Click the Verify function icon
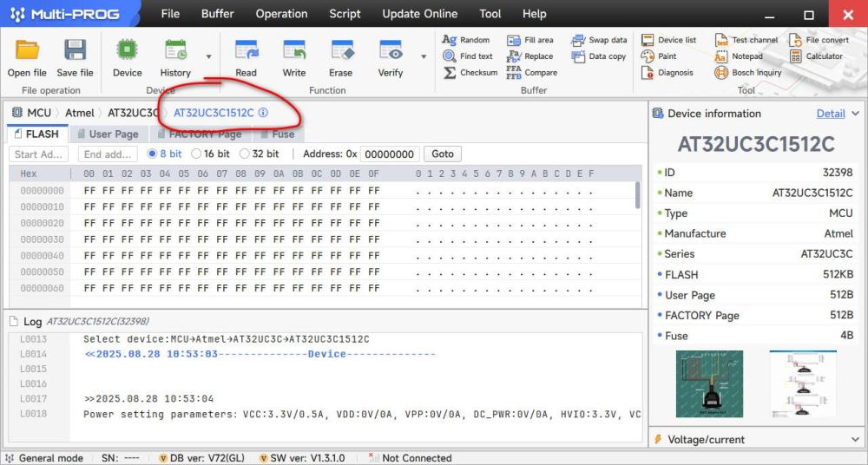The image size is (868, 465). pyautogui.click(x=391, y=49)
